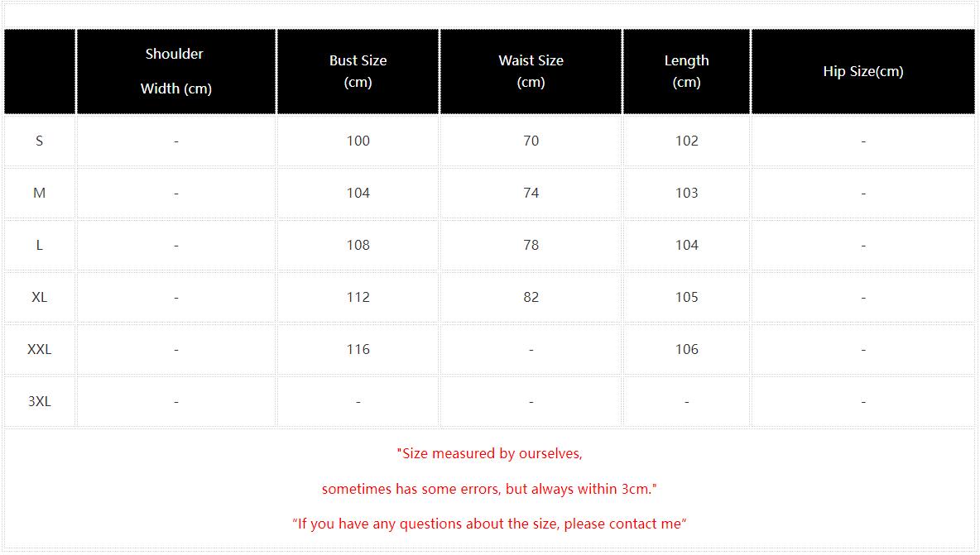The width and height of the screenshot is (980, 555).
Task: Click the M size row label
Action: coord(40,193)
